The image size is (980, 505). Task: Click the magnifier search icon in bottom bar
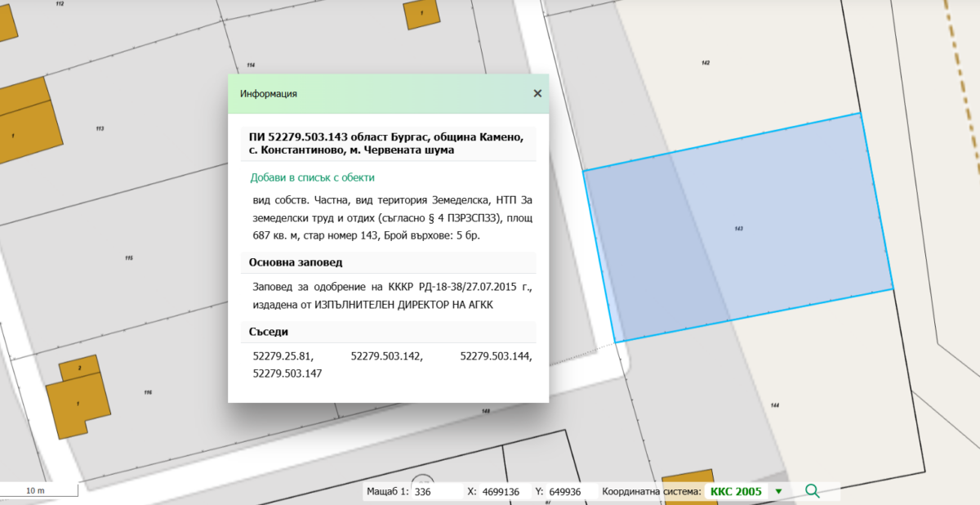click(x=812, y=491)
